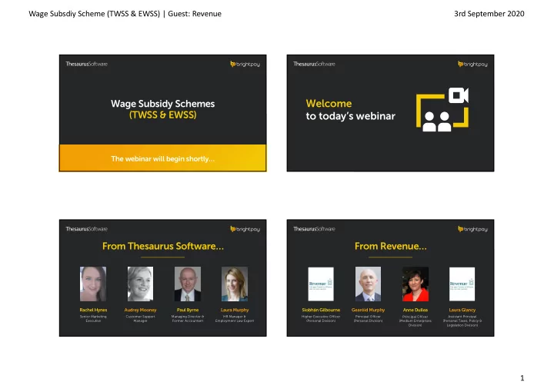Click the Thesaurus Software logo on the Welcome slide
The height and width of the screenshot is (392, 554).
click(x=314, y=64)
